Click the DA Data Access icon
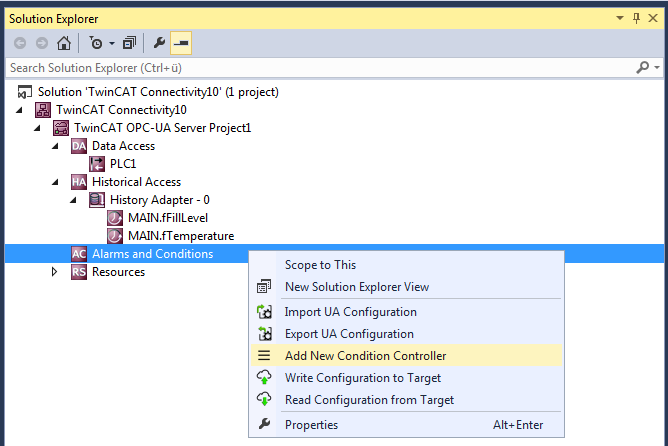668x446 pixels. (79, 146)
